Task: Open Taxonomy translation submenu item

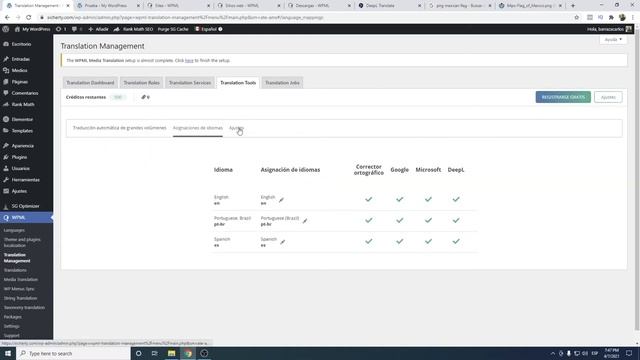Action: [x=24, y=308]
